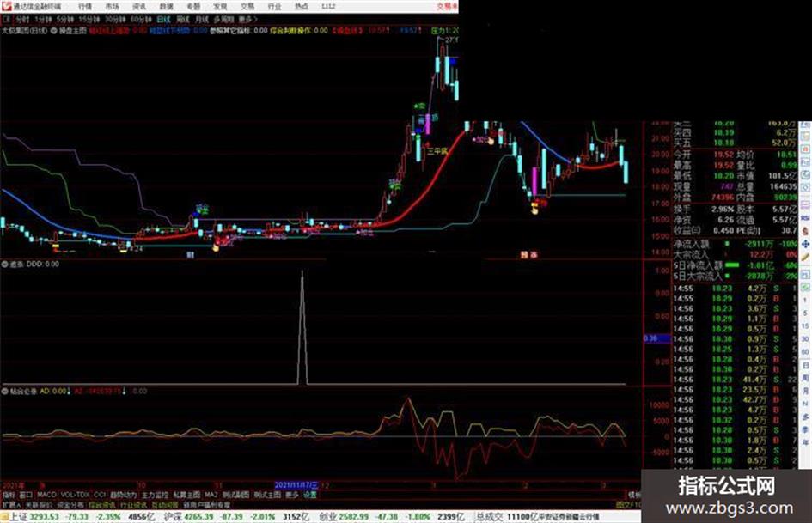Expand 更多 in the indicator bar
Viewport: 812px width, 523px height.
(292, 495)
